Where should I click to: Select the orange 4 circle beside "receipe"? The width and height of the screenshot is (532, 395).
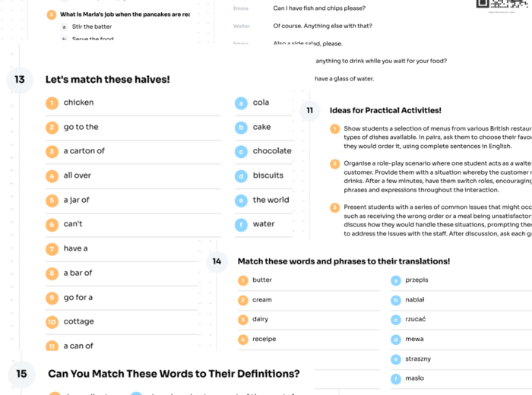(243, 340)
